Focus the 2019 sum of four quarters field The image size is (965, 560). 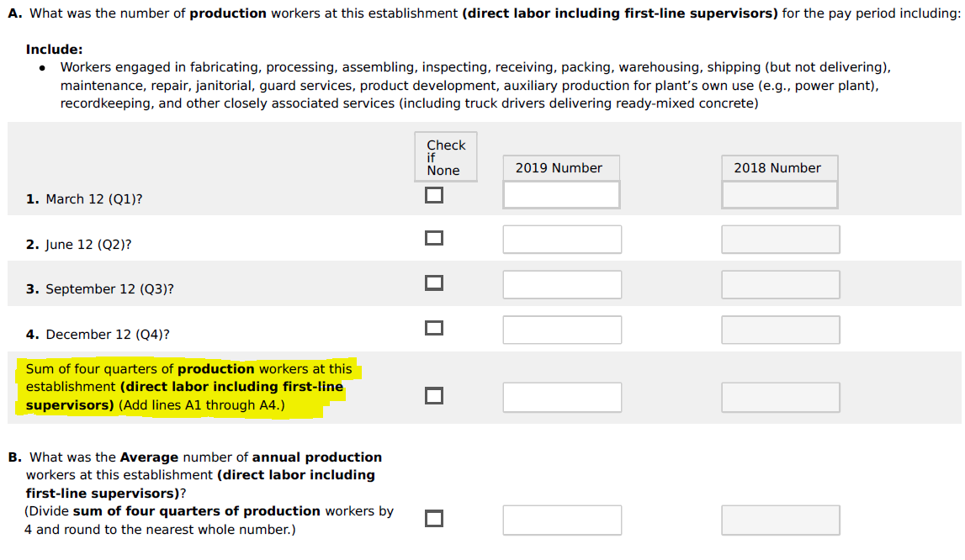click(x=562, y=397)
